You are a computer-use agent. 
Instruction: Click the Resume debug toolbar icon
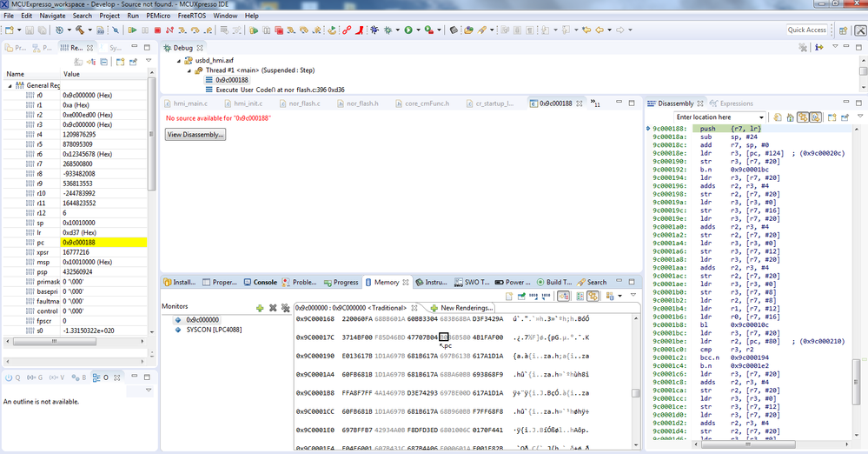coord(132,30)
